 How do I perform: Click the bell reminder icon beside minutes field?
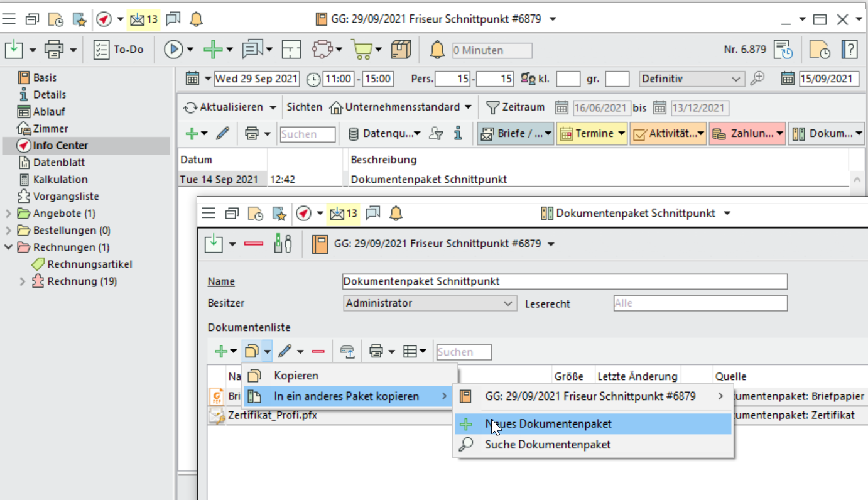[x=437, y=50]
